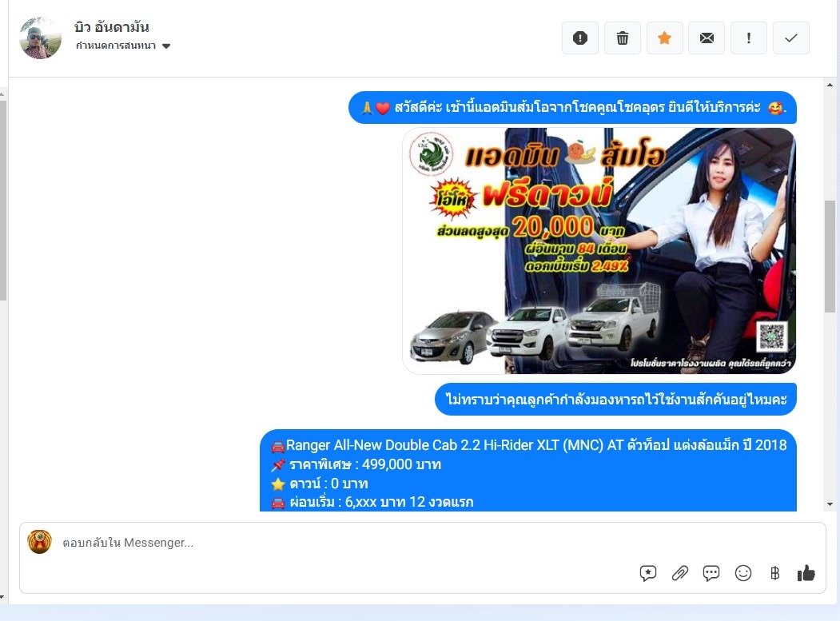This screenshot has width=840, height=621.
Task: Click the Ranger All-New Double Cab message
Action: [528, 471]
